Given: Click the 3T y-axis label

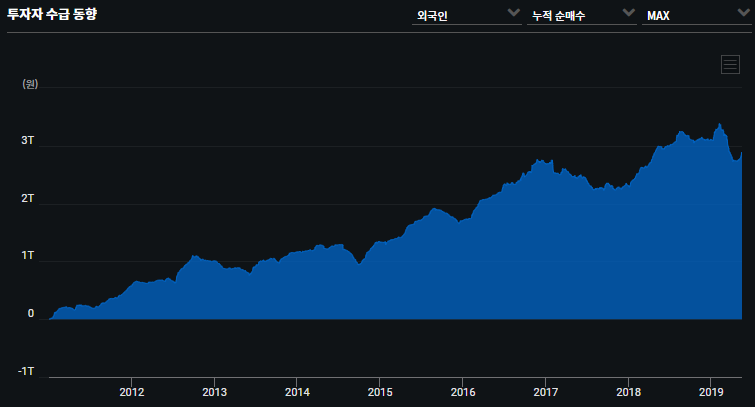Looking at the screenshot, I should [27, 140].
